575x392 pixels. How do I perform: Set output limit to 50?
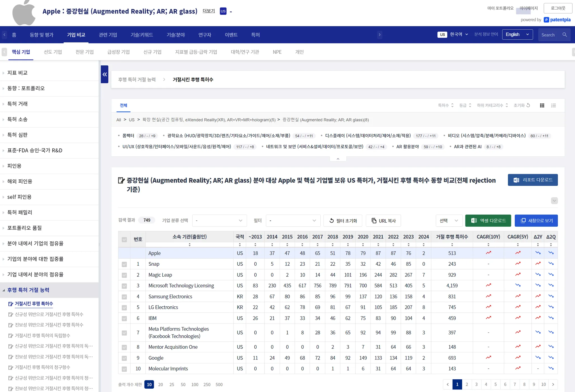183,385
